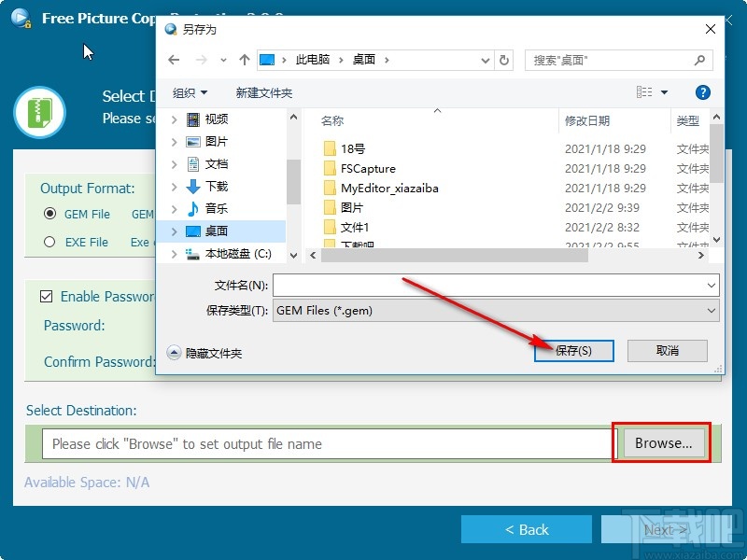Click the 取消 button
747x560 pixels.
(667, 351)
